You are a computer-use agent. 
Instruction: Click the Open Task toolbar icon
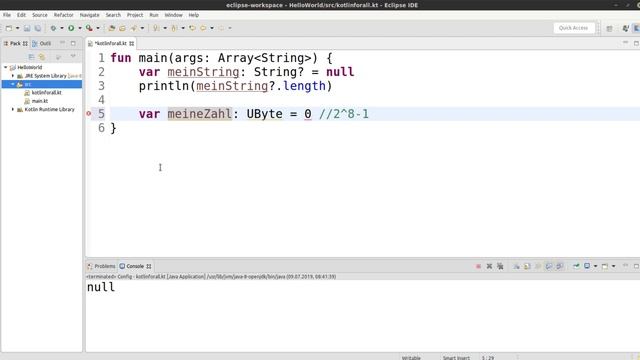(x=122, y=28)
